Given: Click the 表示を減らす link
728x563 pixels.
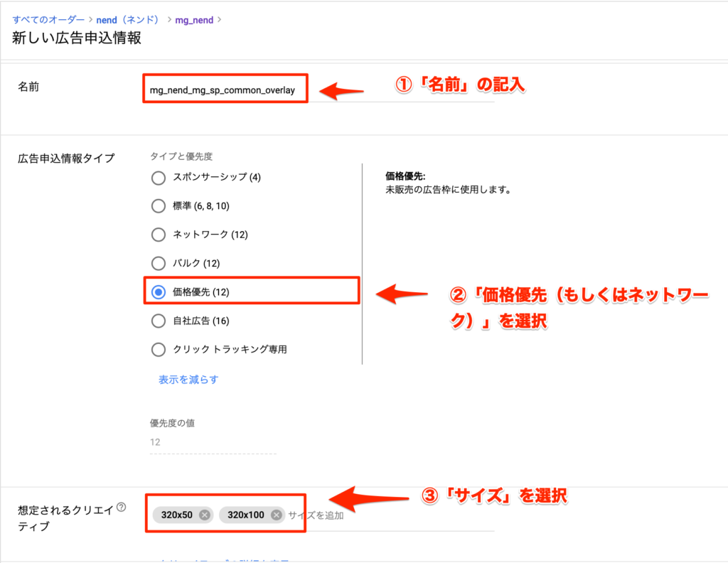Looking at the screenshot, I should [188, 380].
